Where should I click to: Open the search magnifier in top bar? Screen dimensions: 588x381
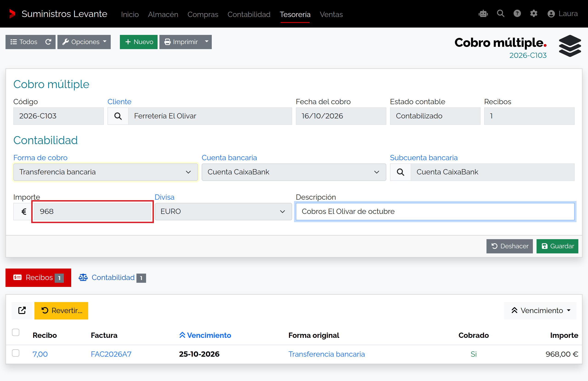click(500, 13)
